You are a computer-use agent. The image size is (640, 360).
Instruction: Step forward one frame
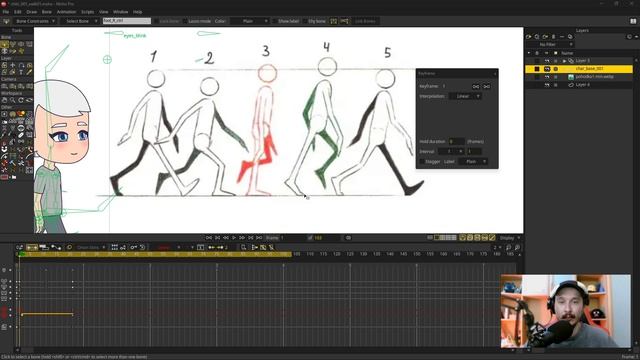242,238
